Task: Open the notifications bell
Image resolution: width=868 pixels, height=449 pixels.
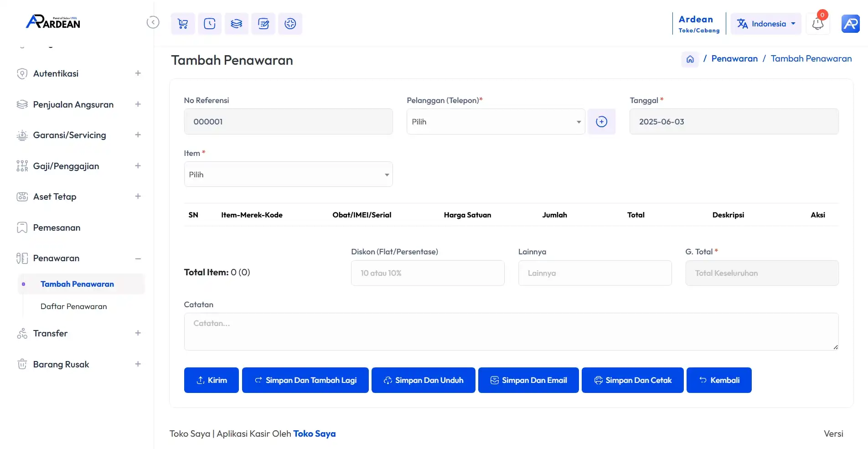Action: [818, 24]
